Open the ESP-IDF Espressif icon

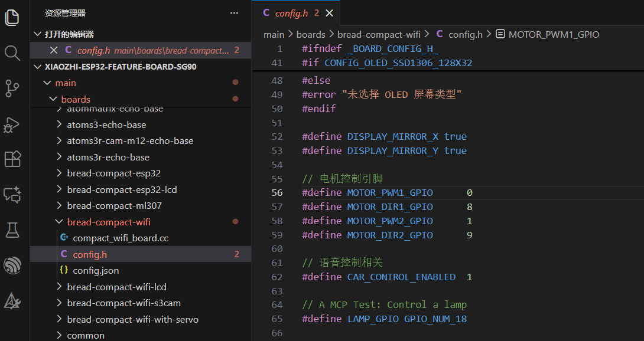(x=12, y=265)
